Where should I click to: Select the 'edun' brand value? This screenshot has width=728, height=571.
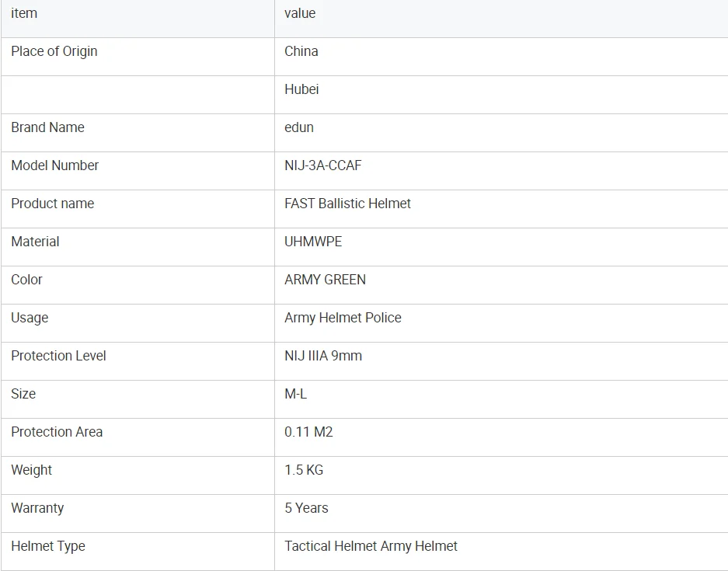[x=299, y=127]
